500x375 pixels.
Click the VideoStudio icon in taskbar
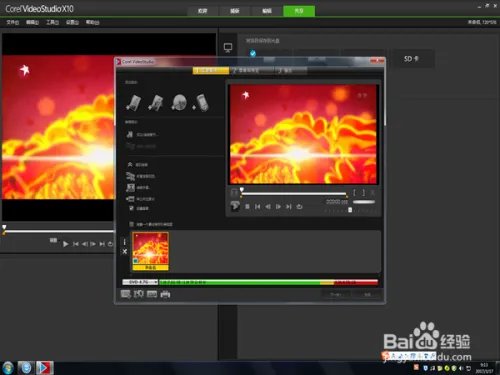coord(44,368)
